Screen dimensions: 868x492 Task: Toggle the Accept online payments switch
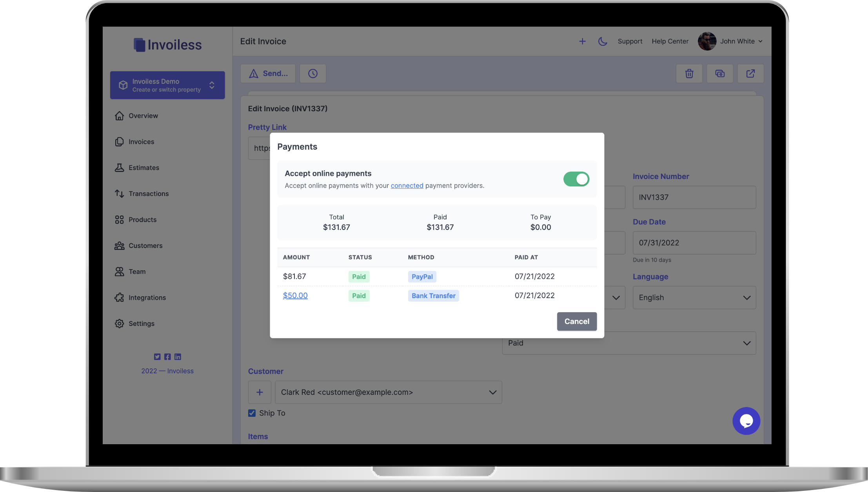(x=575, y=179)
